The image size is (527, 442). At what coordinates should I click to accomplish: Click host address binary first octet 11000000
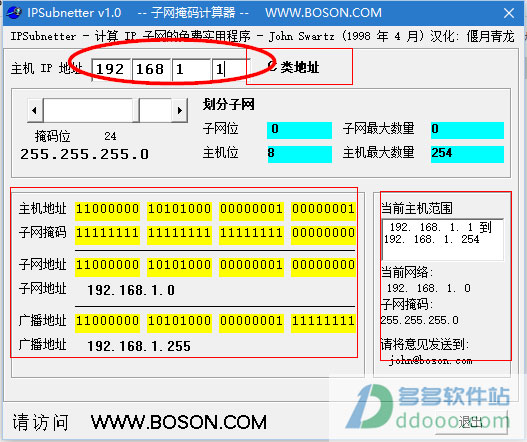coord(107,210)
